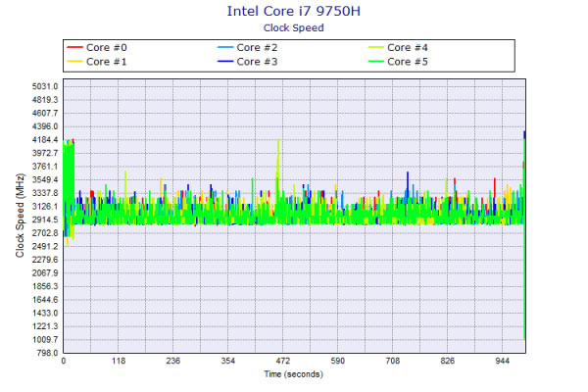The width and height of the screenshot is (588, 392).
Task: Click the Core #1 yellow legend swatch
Action: tap(74, 61)
